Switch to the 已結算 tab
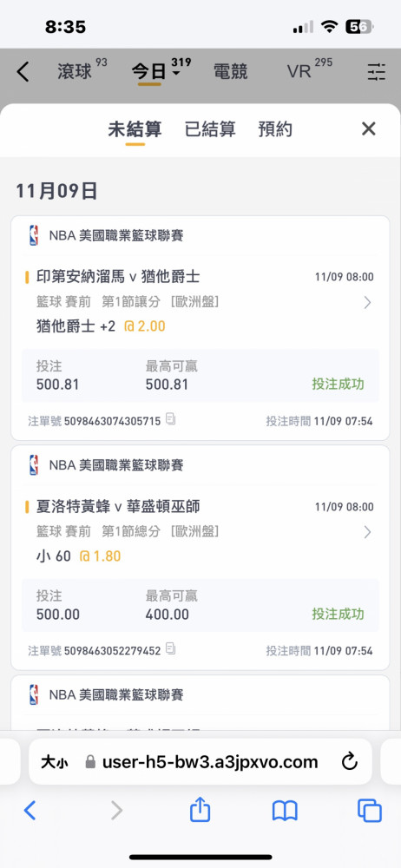Viewport: 401px width, 868px height. pyautogui.click(x=210, y=129)
